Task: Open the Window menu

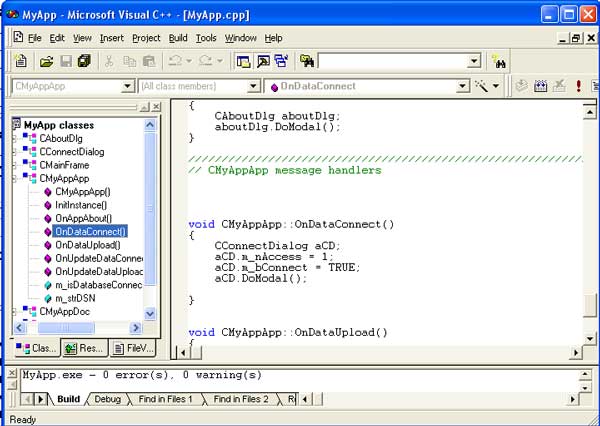Action: click(x=241, y=38)
